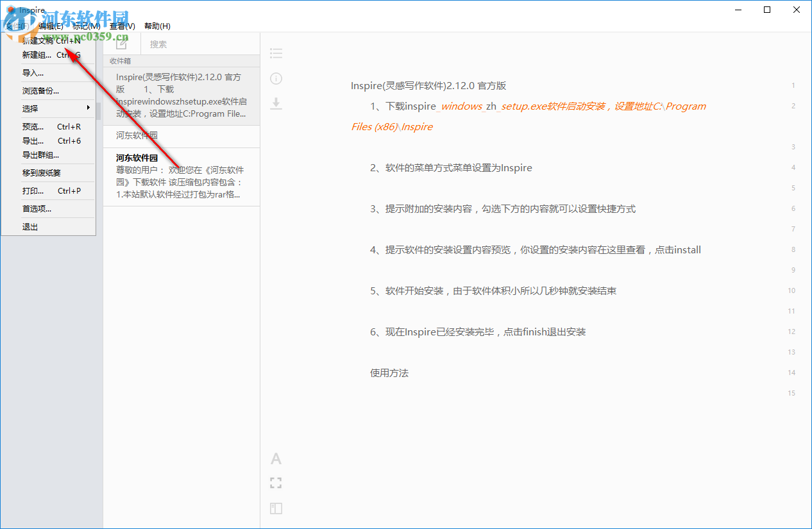
Task: Select 浏览备份... menu entry
Action: [x=48, y=91]
